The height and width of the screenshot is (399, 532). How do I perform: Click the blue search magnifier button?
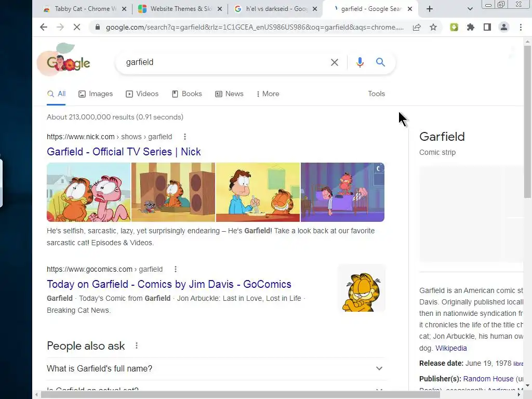(x=380, y=62)
